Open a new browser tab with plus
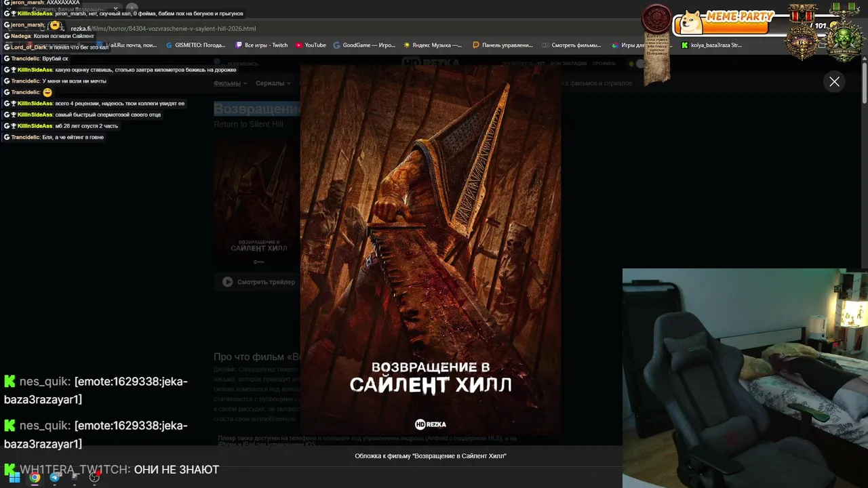 [132, 9]
